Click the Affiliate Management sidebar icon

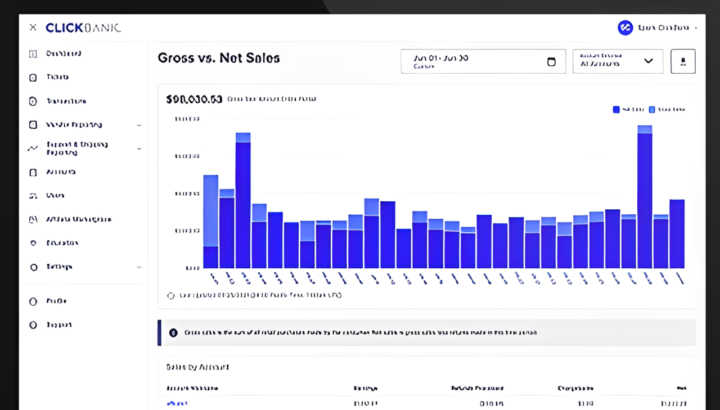coord(33,219)
